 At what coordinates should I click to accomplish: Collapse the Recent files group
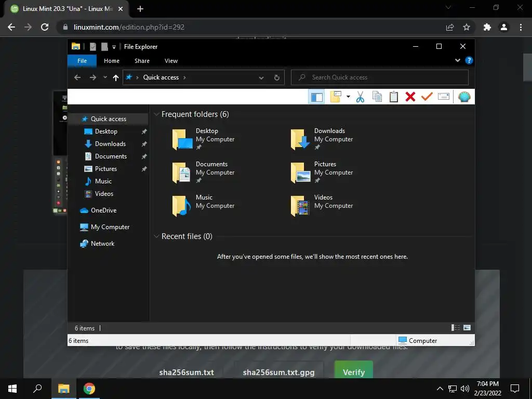click(x=156, y=236)
